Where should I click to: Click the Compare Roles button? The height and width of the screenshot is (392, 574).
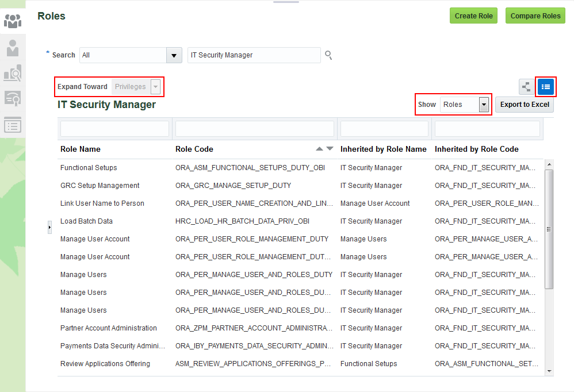click(535, 16)
